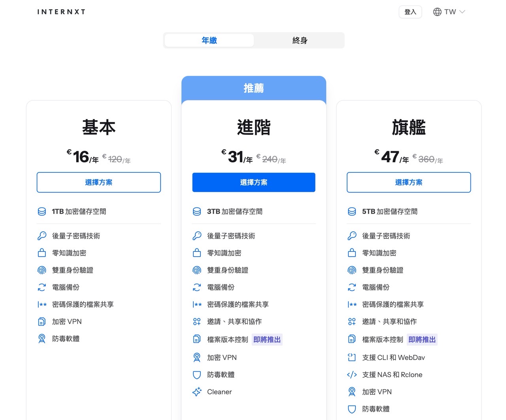506x420 pixels.
Task: Click the sync arrows icon for 電腦備份
Action: tap(42, 287)
